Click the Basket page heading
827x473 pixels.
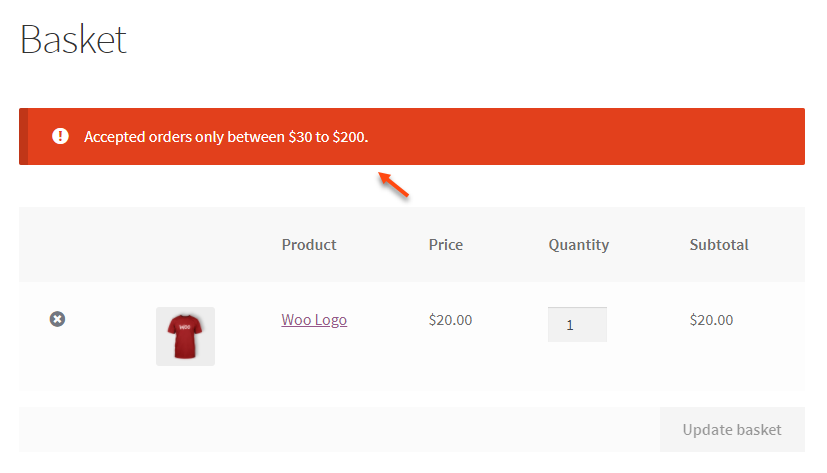point(73,40)
